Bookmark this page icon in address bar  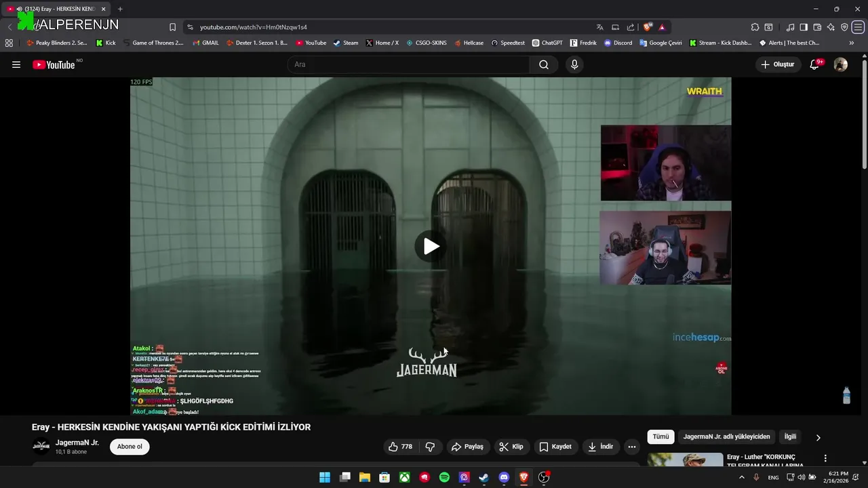172,27
